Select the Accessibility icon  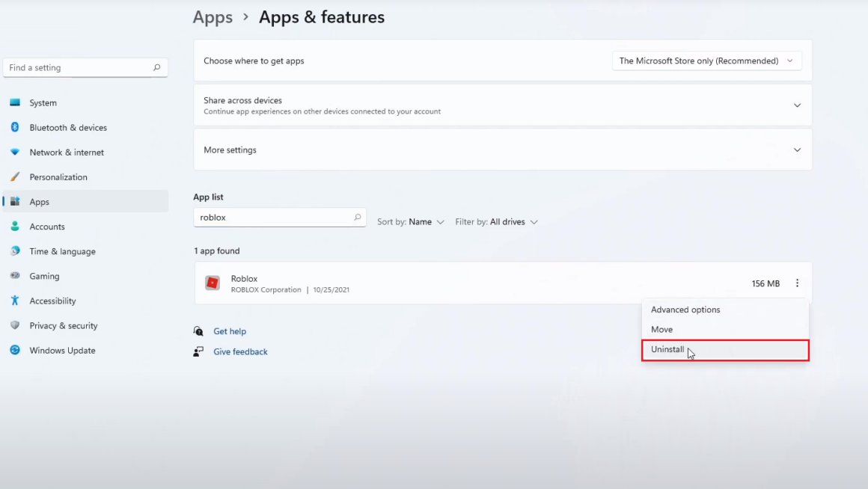(x=15, y=301)
